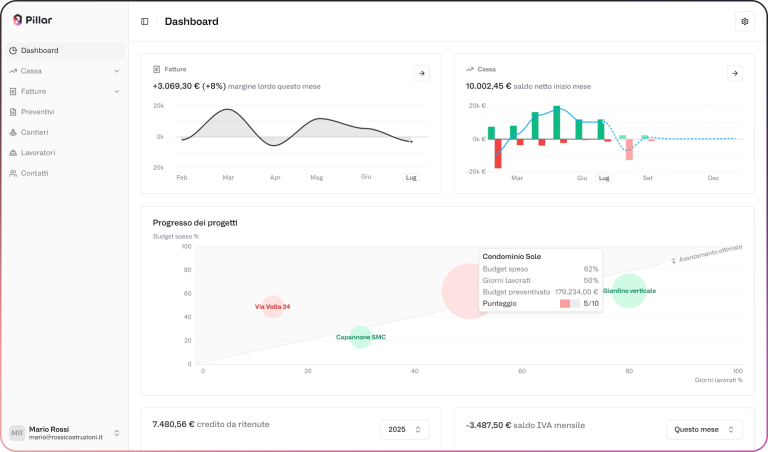Click the Set label in Cassa chart
Image resolution: width=768 pixels, height=452 pixels.
(x=648, y=178)
